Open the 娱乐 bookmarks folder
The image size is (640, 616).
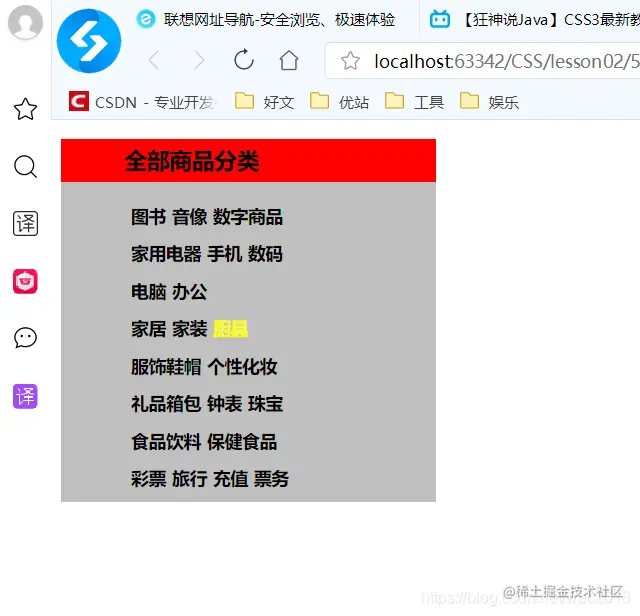coord(489,101)
